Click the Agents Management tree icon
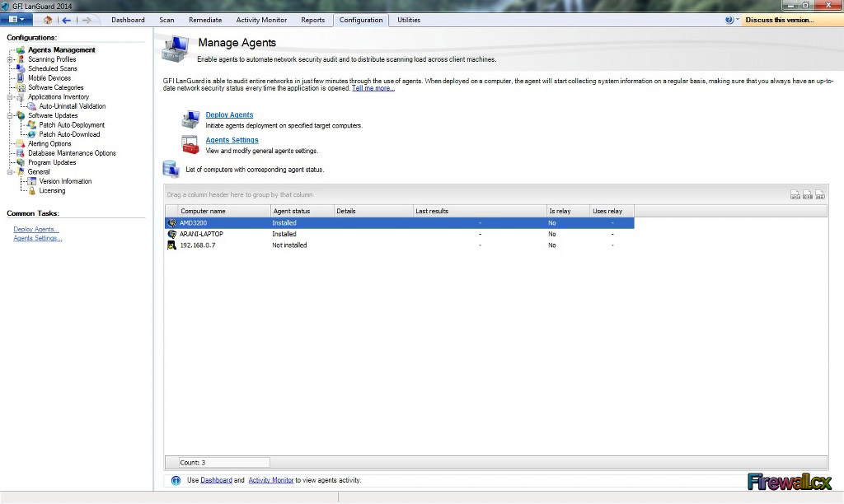This screenshot has height=504, width=844. 21,50
